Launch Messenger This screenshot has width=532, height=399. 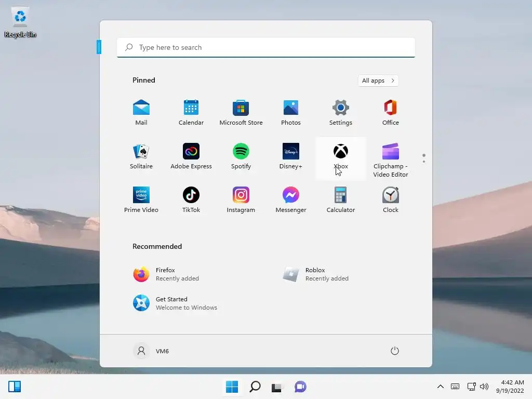(x=291, y=200)
